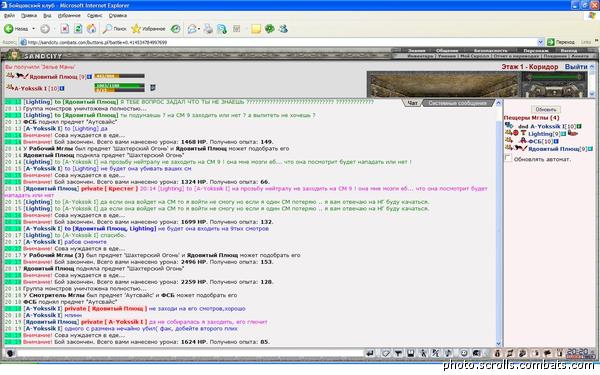The image size is (600, 375).
Task: Toggle the 'Обновлять автомат.' checkbox
Action: coord(508,158)
